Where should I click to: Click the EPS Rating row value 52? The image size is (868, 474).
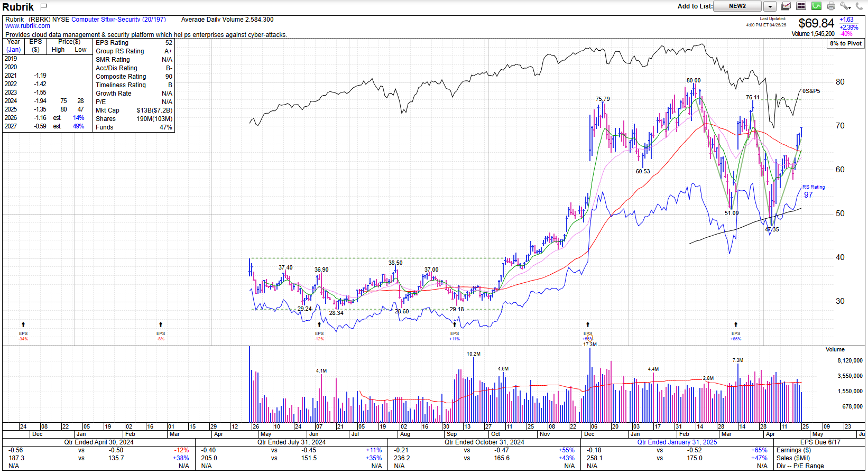click(169, 43)
